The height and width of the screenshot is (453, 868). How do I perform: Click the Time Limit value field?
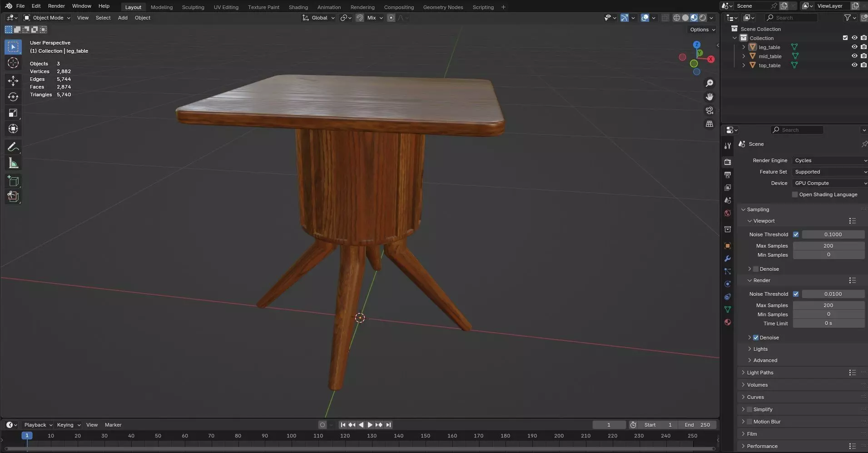tap(828, 323)
